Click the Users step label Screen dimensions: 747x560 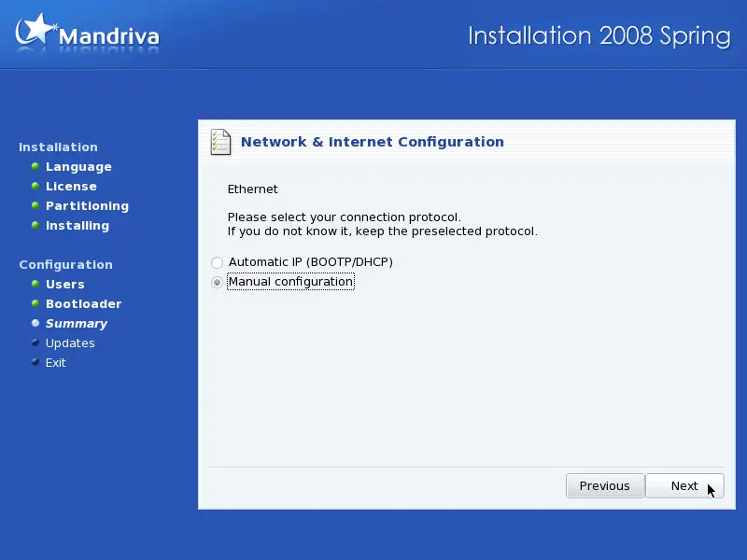click(x=64, y=285)
